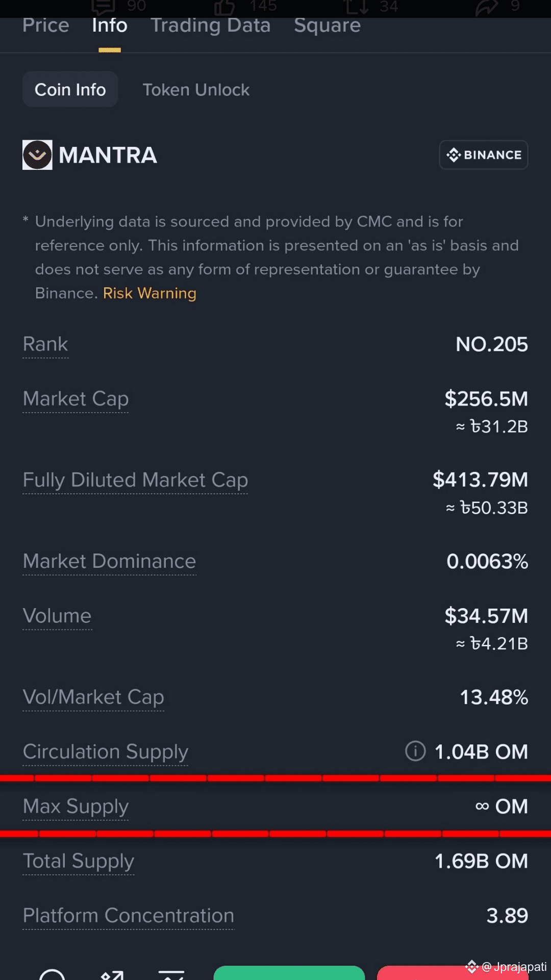The image size is (551, 980).
Task: Select the Token Unlock section
Action: (x=196, y=90)
